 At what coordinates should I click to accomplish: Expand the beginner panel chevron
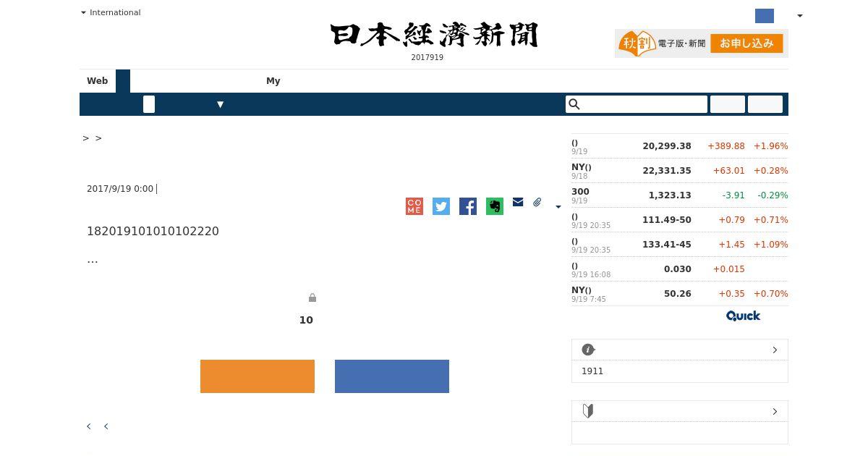775,411
